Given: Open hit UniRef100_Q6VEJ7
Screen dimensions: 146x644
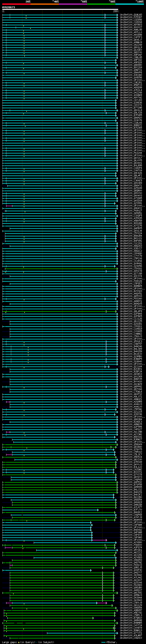Looking at the screenshot, I should [131, 40].
